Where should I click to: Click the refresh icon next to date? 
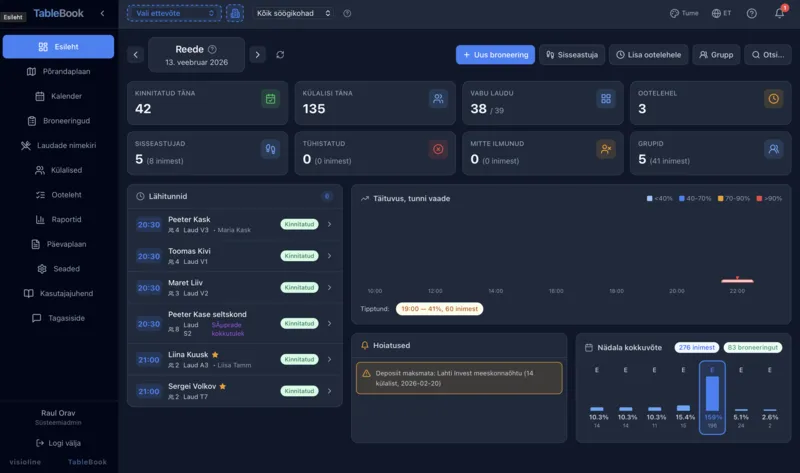[280, 54]
